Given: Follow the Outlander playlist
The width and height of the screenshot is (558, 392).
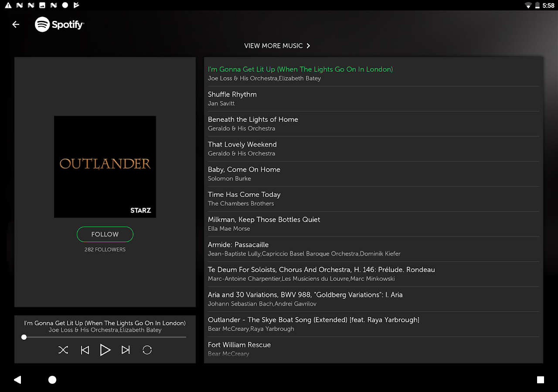Looking at the screenshot, I should 105,234.
